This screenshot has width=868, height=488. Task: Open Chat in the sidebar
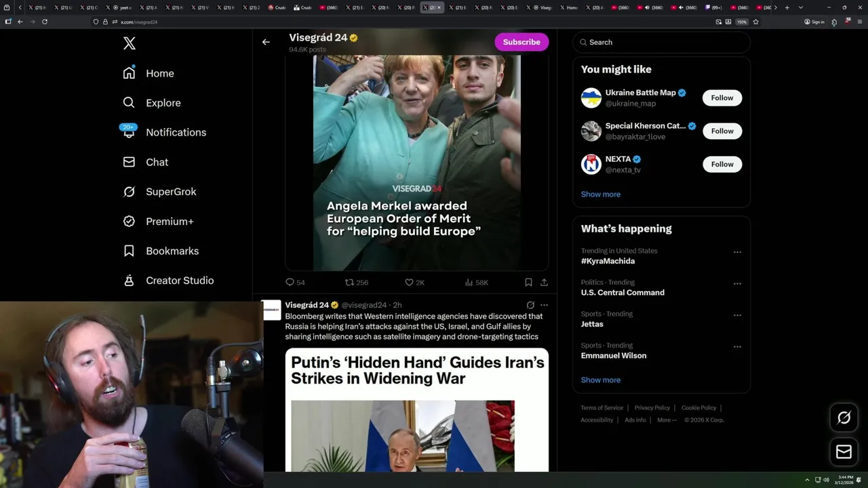point(145,162)
